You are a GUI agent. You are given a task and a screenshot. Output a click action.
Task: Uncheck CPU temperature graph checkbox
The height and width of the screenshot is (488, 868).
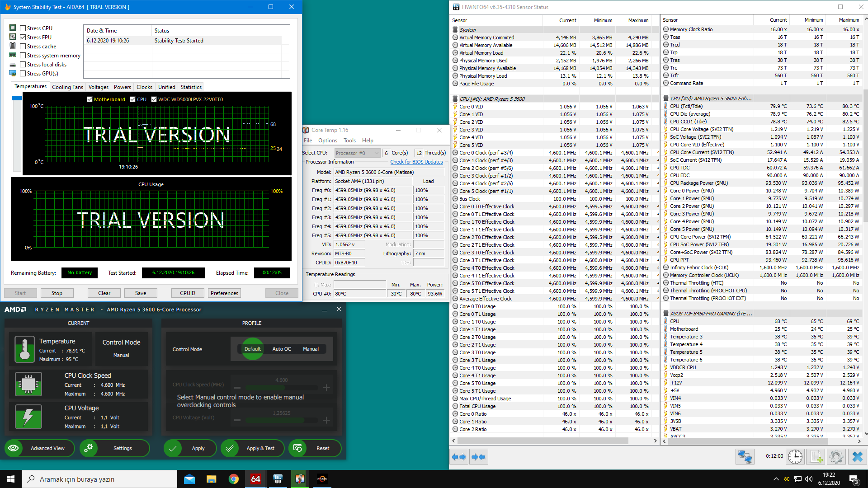pos(132,99)
